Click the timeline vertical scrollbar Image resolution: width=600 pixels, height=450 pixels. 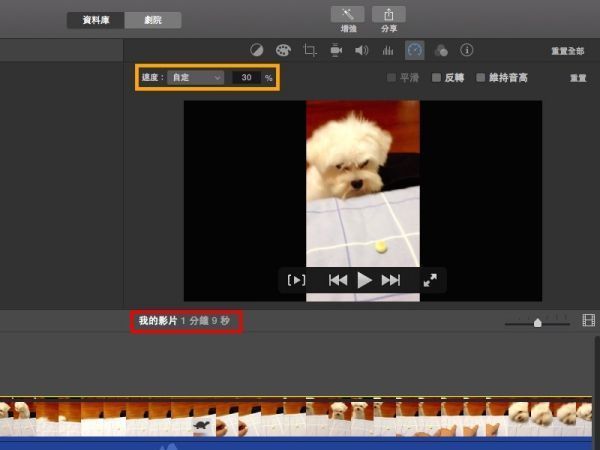pyautogui.click(x=597, y=393)
